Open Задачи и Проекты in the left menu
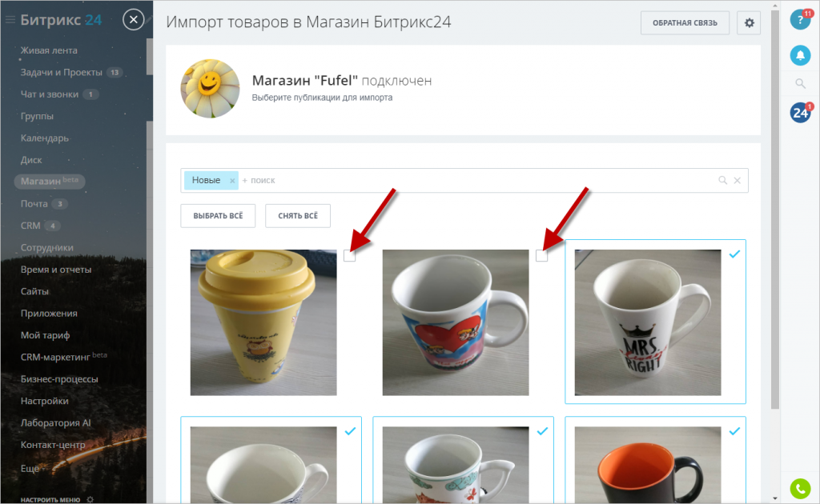 tap(61, 72)
